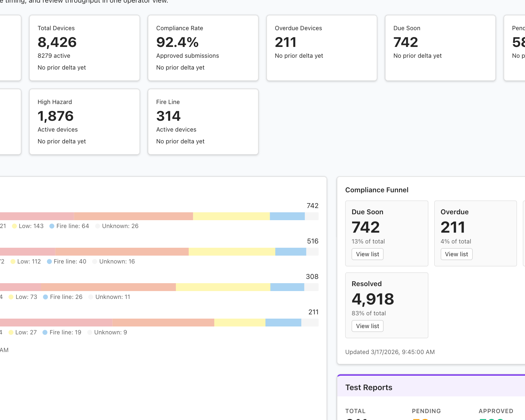Click the '8279 active' text
The image size is (525, 420).
(x=54, y=56)
